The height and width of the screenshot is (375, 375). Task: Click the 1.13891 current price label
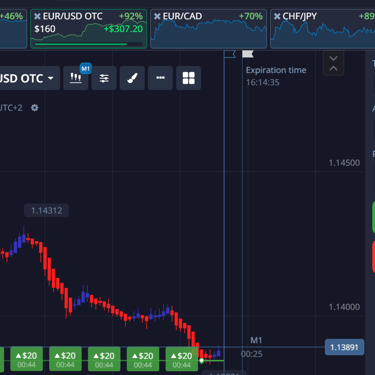click(344, 347)
